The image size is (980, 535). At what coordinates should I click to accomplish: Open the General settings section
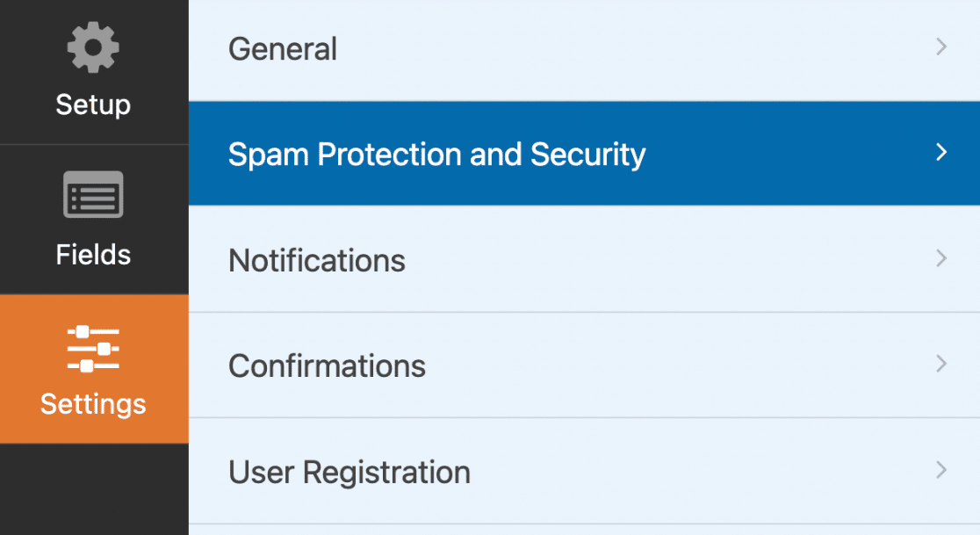pyautogui.click(x=283, y=48)
